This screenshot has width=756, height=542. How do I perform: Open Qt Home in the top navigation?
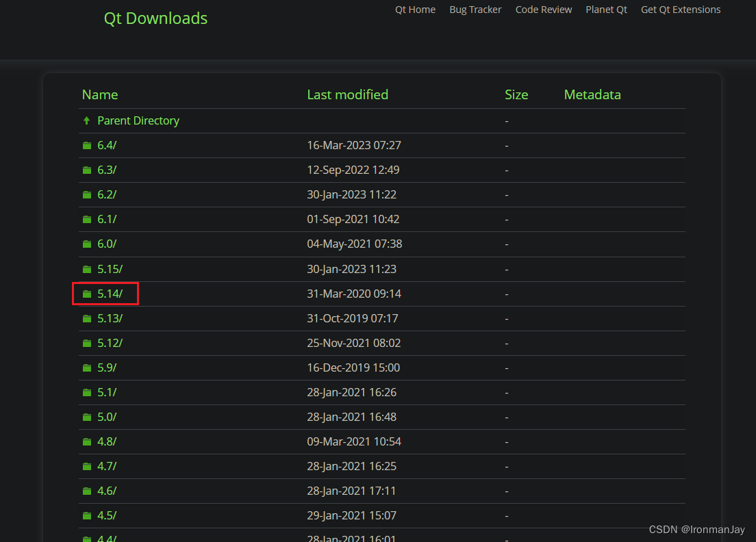coord(415,10)
